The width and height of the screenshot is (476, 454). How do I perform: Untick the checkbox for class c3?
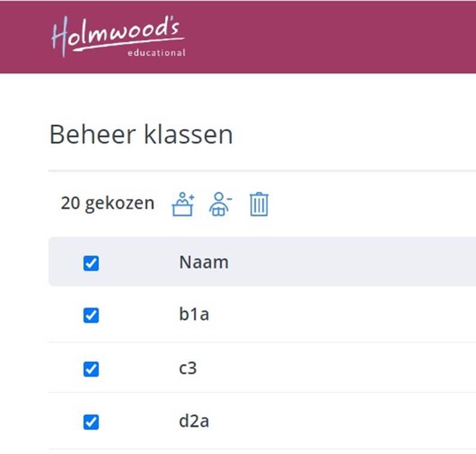click(x=91, y=368)
